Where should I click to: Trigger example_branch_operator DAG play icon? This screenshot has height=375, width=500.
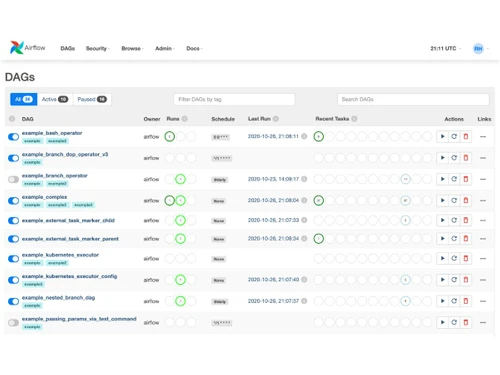[442, 179]
